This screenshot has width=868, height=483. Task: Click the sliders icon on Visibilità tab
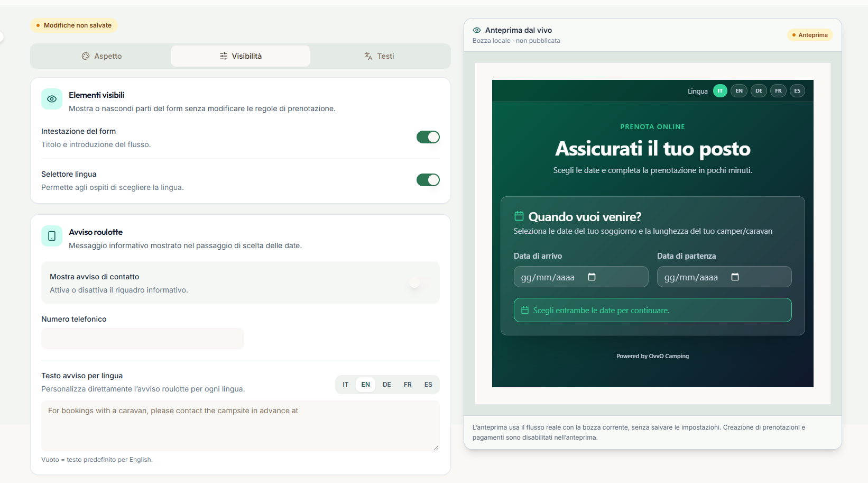click(x=224, y=56)
